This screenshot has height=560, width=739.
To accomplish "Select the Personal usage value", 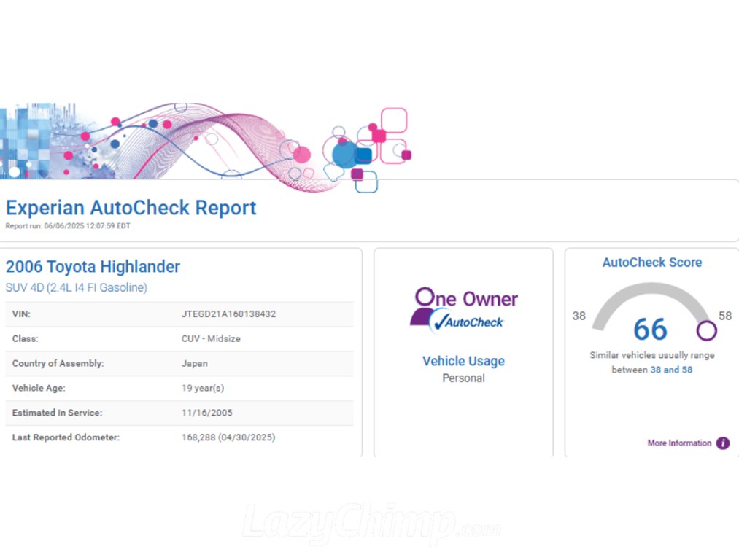I will pyautogui.click(x=463, y=378).
